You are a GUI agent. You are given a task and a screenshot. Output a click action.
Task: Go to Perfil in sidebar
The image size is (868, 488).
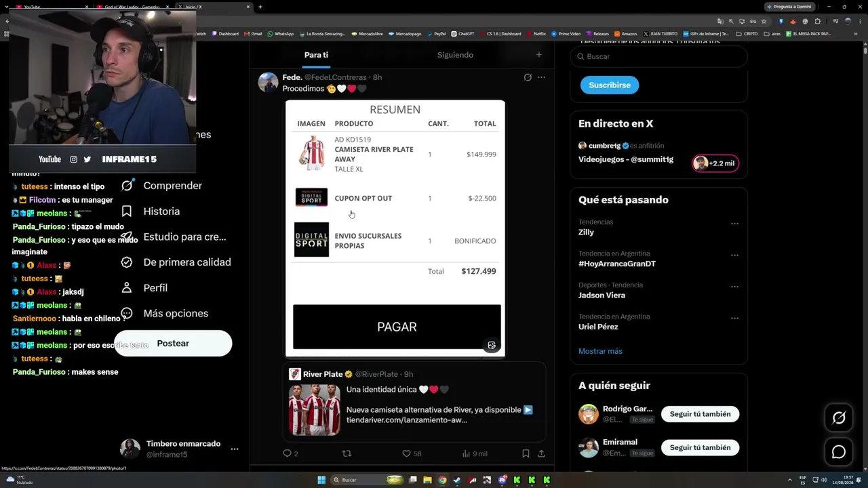pyautogui.click(x=146, y=288)
